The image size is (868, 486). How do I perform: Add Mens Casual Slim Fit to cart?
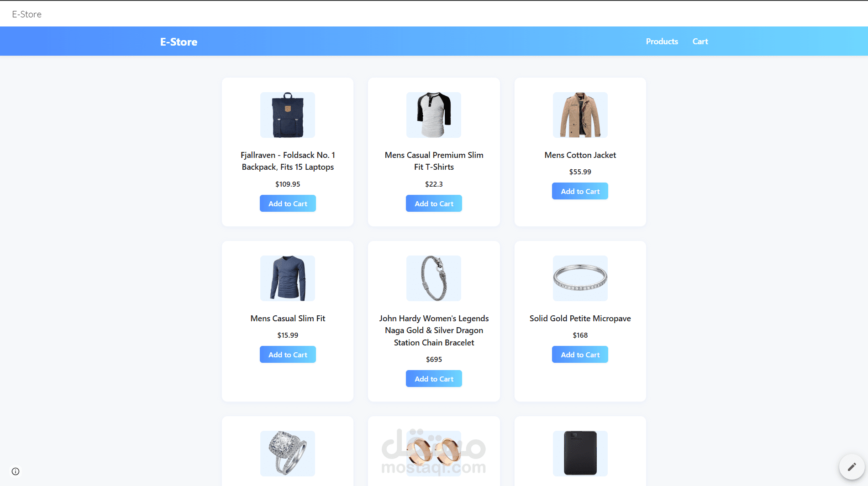[288, 355]
